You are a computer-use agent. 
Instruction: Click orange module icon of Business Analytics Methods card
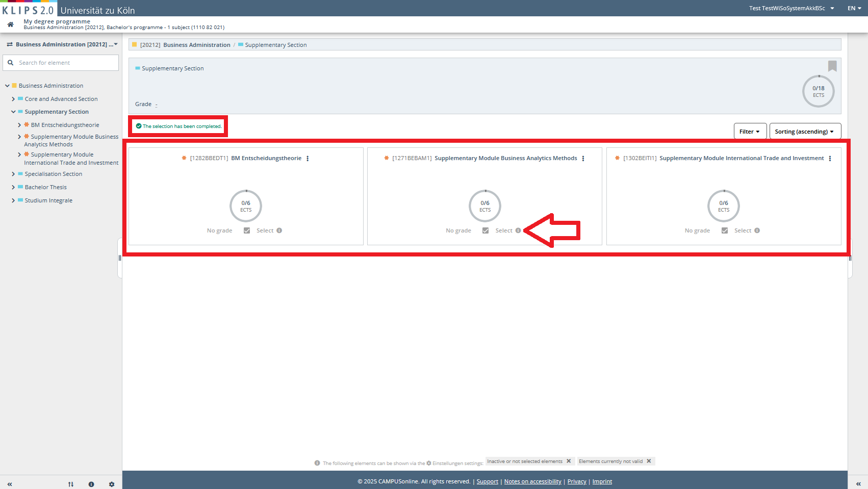coord(387,158)
